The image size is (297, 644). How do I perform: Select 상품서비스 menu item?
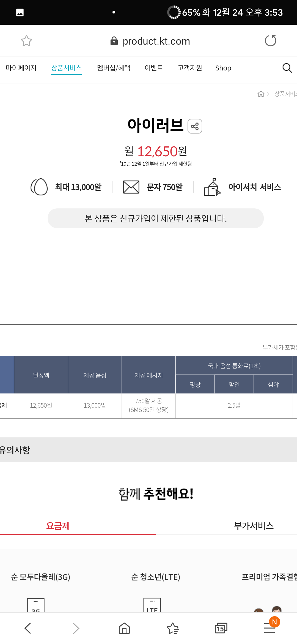(x=66, y=68)
